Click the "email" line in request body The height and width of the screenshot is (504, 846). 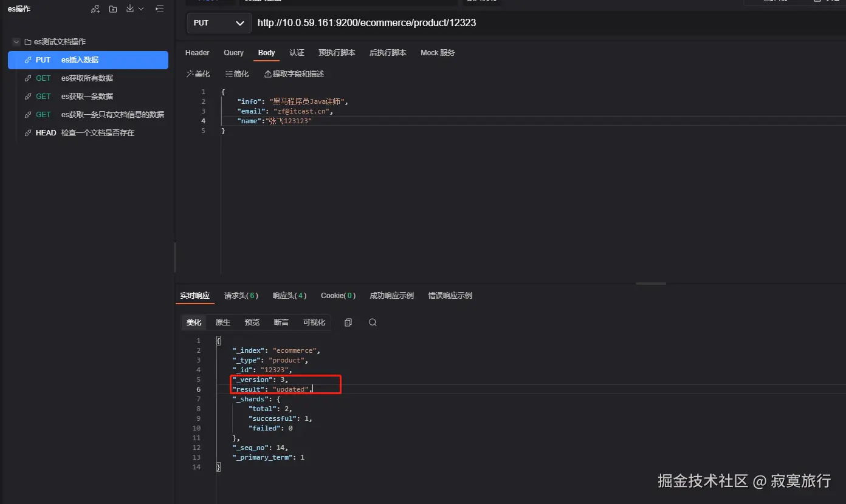pos(285,111)
